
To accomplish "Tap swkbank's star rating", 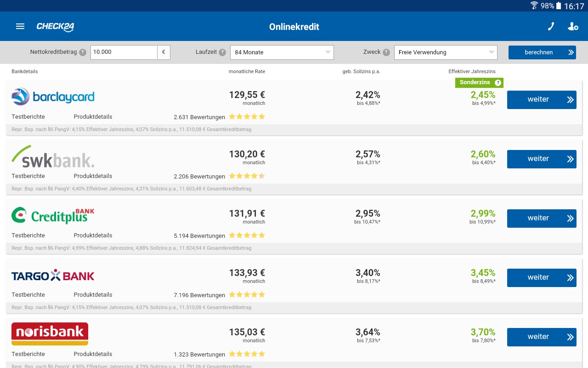I will [x=247, y=176].
